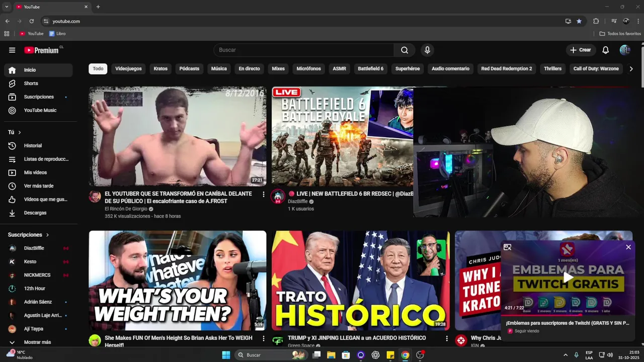This screenshot has width=644, height=362.
Task: Activate voice search microphone
Action: tap(427, 50)
